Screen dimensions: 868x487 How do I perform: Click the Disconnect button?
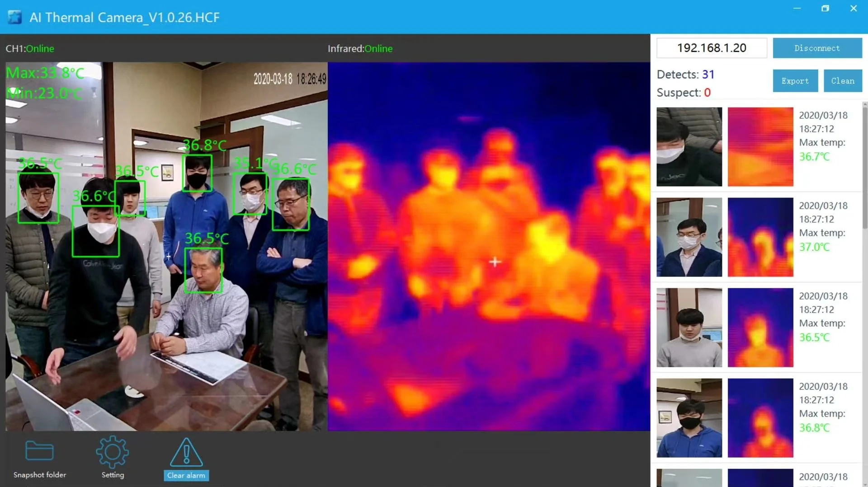pyautogui.click(x=817, y=48)
